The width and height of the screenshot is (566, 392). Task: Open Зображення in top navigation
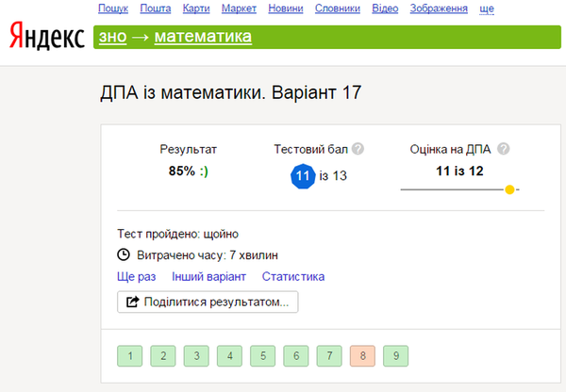tap(439, 8)
